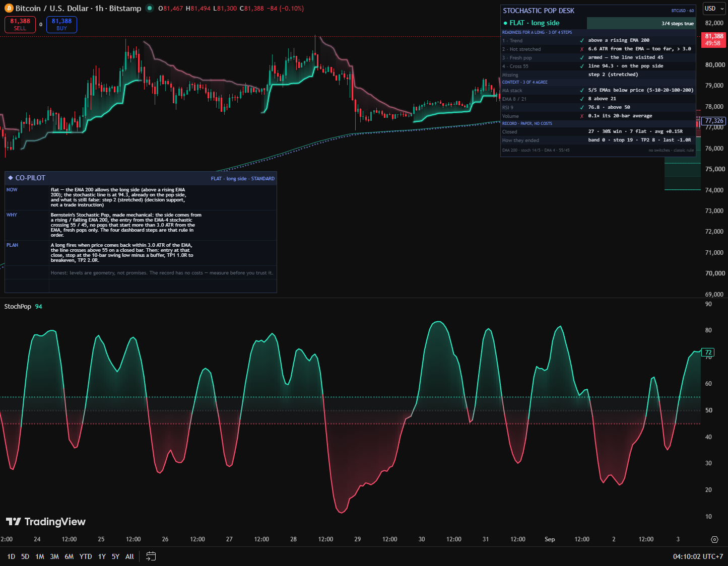Viewport: 728px width, 566px height.
Task: Select the 3M time range
Action: click(x=54, y=556)
